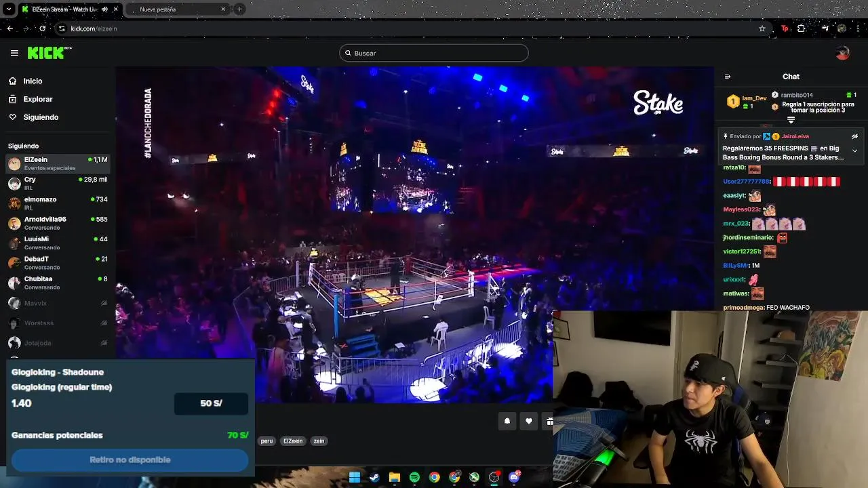
Task: Click the Retiro no disponible button
Action: [x=130, y=460]
